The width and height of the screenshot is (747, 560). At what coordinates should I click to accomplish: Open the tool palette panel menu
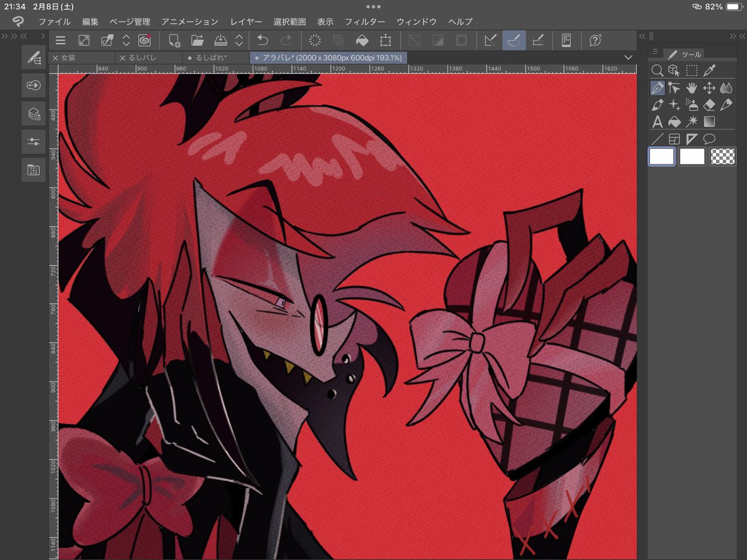655,52
